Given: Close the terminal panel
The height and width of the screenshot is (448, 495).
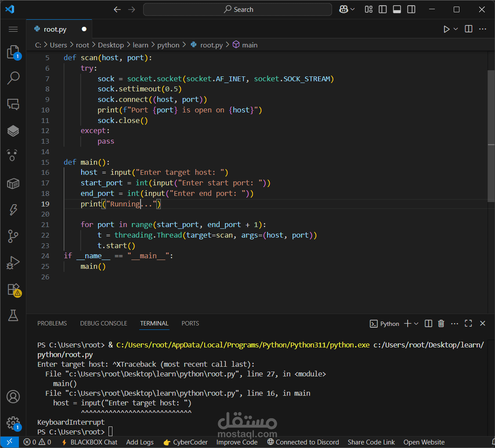Looking at the screenshot, I should click(482, 324).
